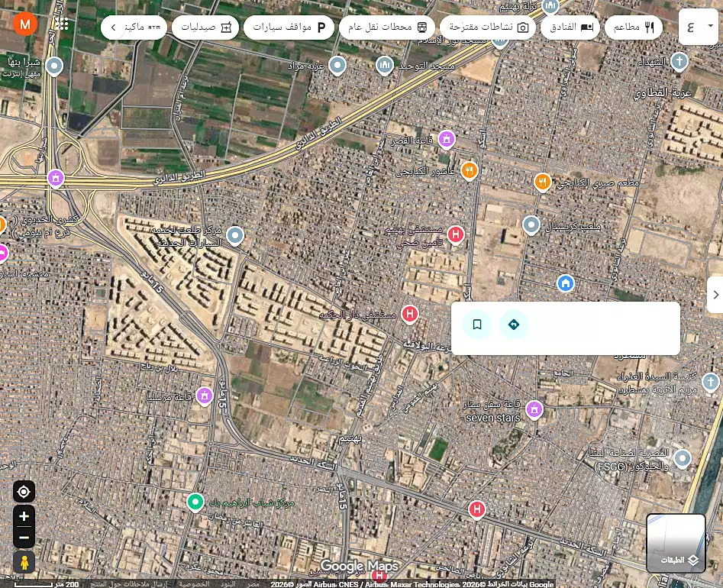The image size is (723, 588).
Task: Click the قاعة مرسليا venue pin
Action: [x=205, y=396]
